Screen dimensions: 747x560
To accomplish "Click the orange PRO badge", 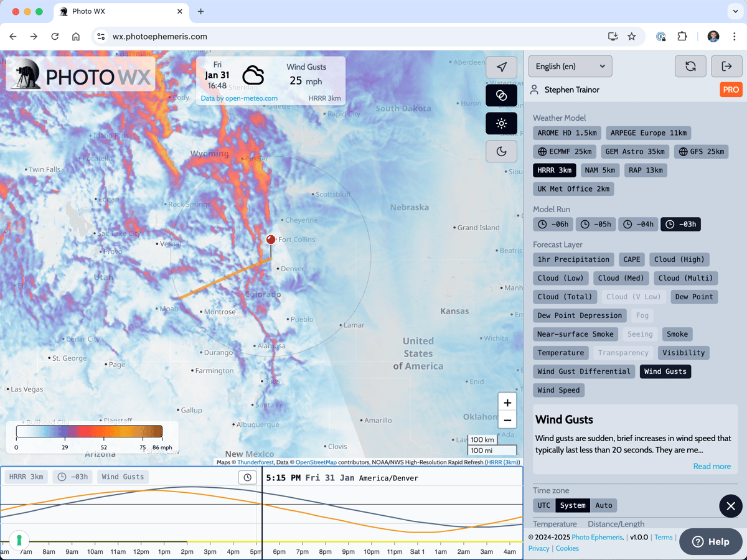I will pyautogui.click(x=731, y=90).
